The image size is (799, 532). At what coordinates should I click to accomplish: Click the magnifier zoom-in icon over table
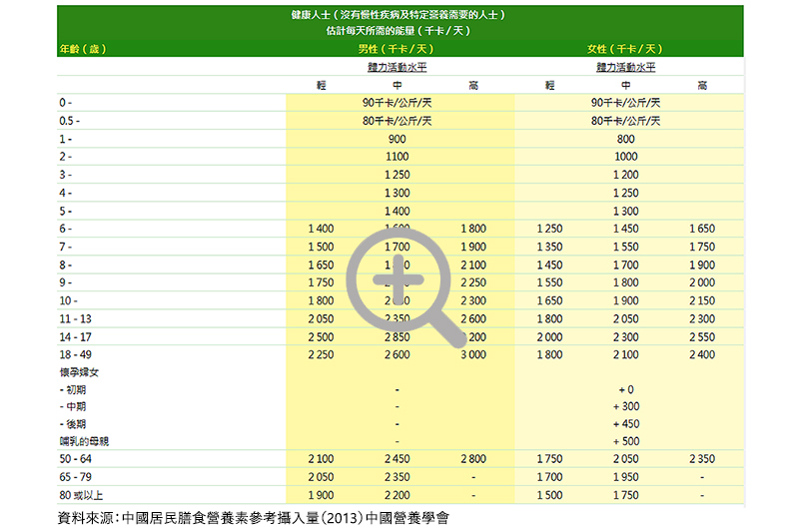(x=405, y=288)
